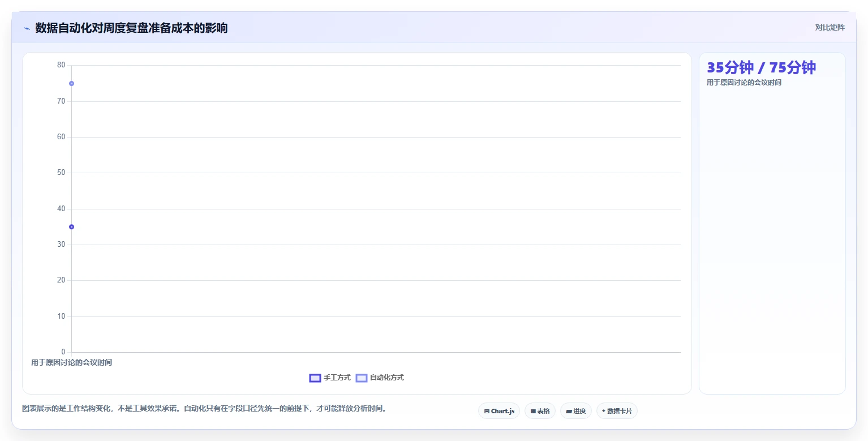The height and width of the screenshot is (441, 868).
Task: Click the 数据卡片 tag button
Action: coord(617,411)
